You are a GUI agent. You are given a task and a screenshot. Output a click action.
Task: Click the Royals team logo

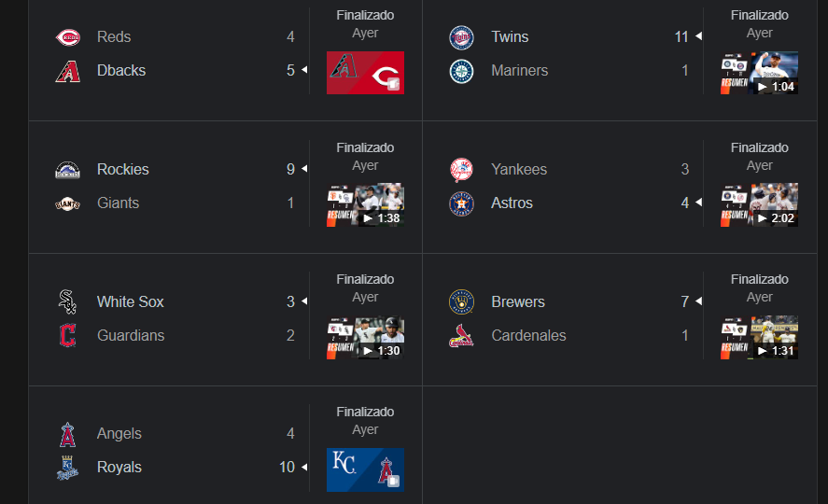(x=67, y=468)
